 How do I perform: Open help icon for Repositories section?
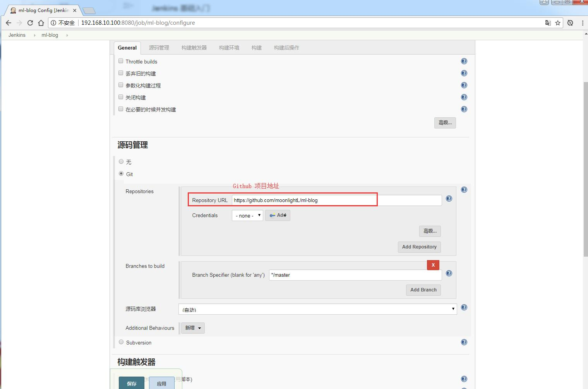coord(464,190)
